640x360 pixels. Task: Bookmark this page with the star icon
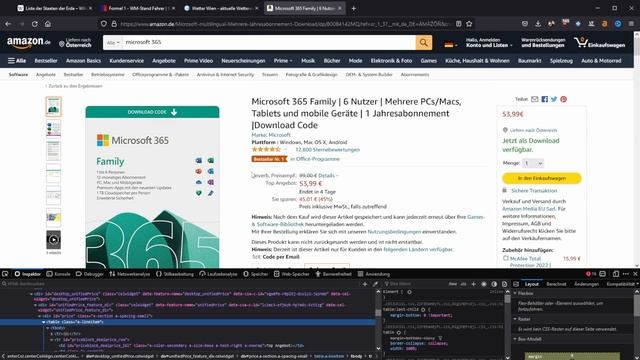(469, 24)
